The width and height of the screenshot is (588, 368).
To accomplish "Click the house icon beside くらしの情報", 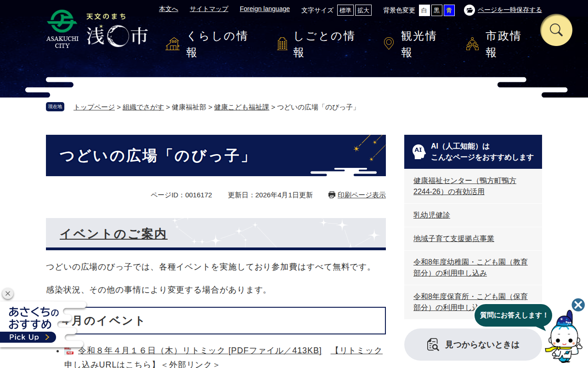I will point(173,44).
